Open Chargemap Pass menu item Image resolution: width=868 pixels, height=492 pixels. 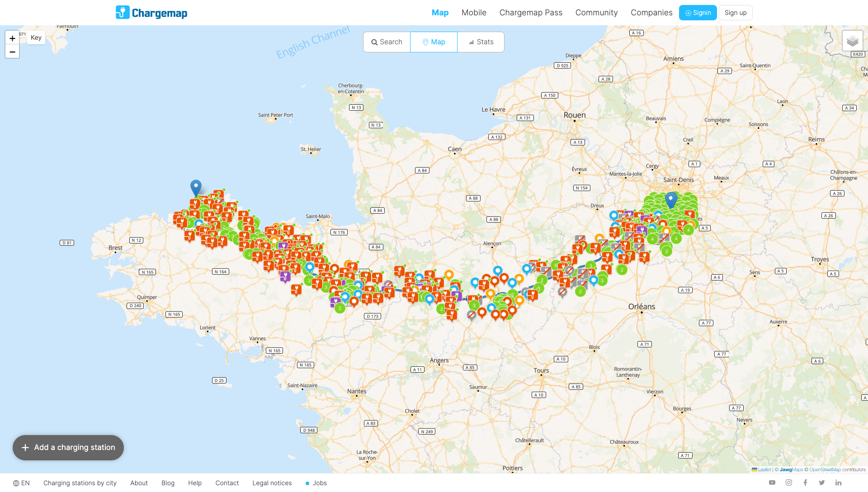(x=531, y=13)
